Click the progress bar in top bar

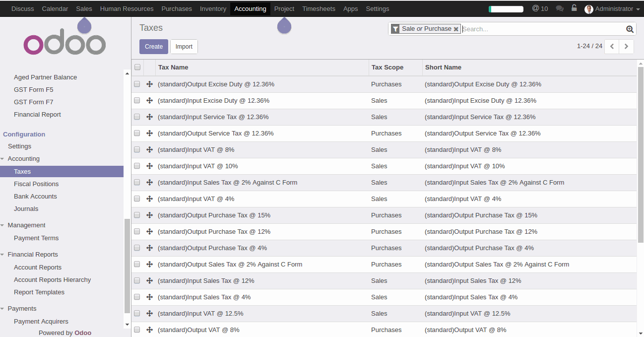point(506,9)
